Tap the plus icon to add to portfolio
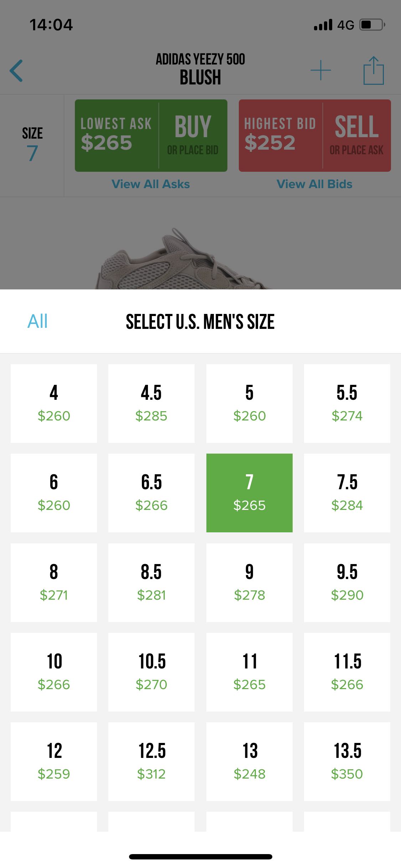 pyautogui.click(x=320, y=71)
